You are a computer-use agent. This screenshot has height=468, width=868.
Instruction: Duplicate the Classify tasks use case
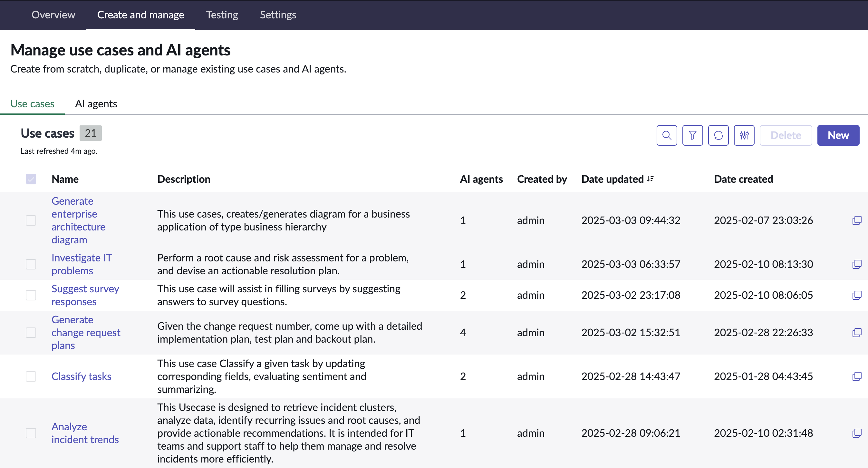pyautogui.click(x=856, y=376)
